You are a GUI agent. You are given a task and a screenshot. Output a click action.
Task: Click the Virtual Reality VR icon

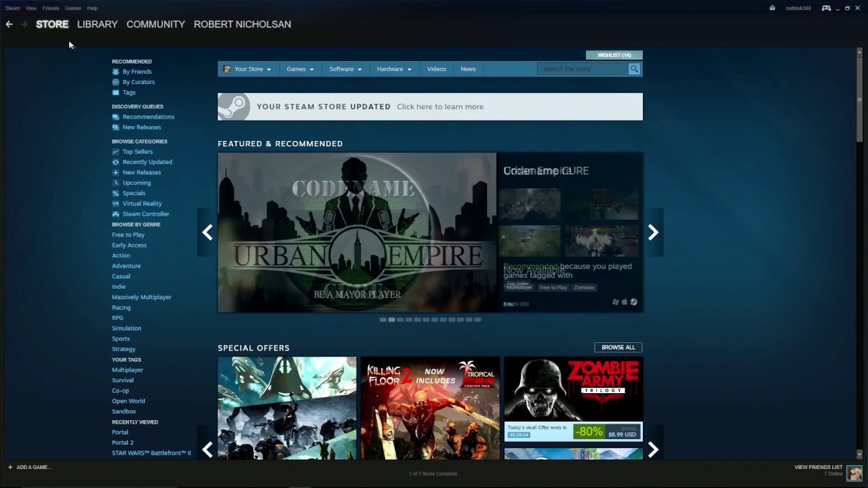pos(115,204)
